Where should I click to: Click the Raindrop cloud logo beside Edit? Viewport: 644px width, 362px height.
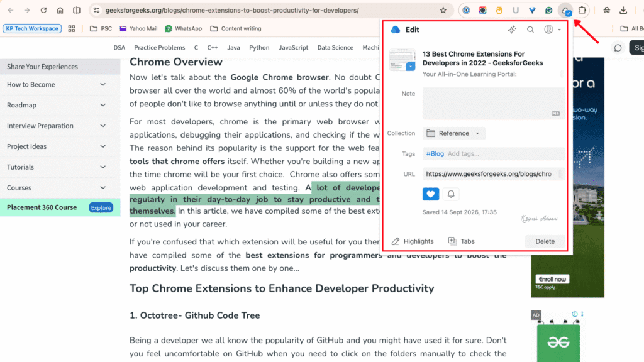point(396,30)
